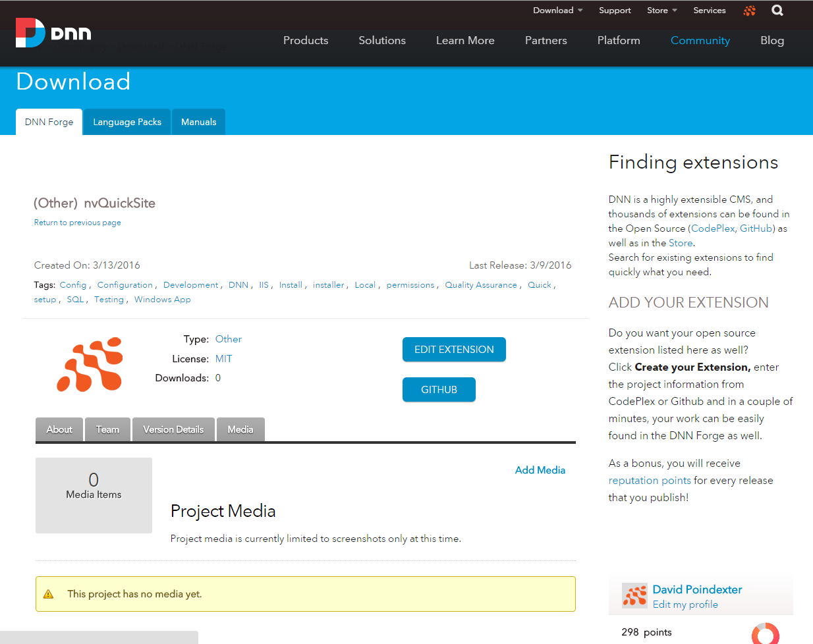The width and height of the screenshot is (813, 644).
Task: Click the installer tag
Action: coord(329,285)
